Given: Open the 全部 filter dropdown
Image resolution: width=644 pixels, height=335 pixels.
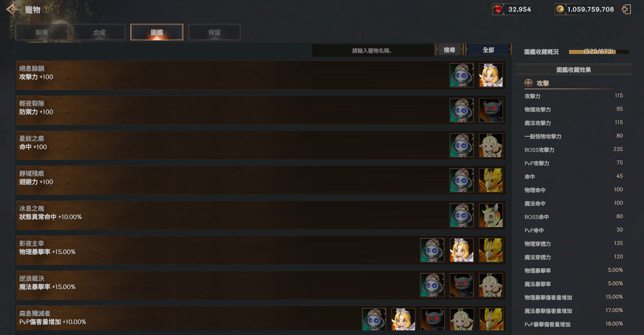Looking at the screenshot, I should (x=488, y=50).
